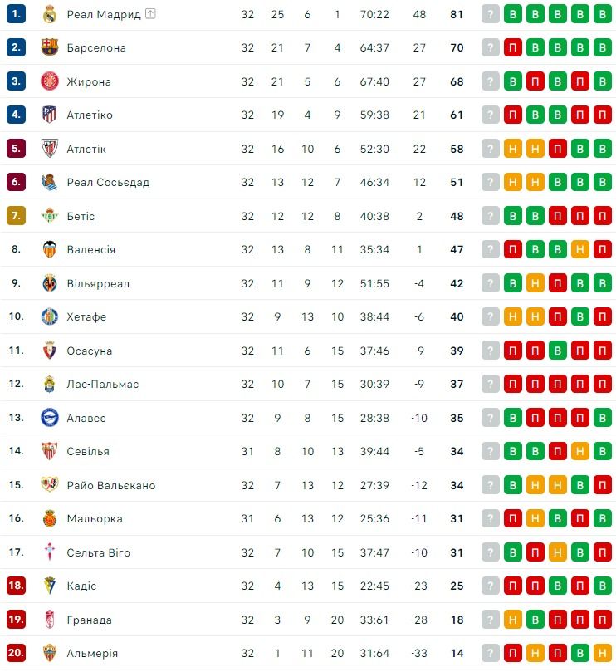This screenshot has height=672, width=616.
Task: Open the Girona team crest
Action: [x=50, y=81]
